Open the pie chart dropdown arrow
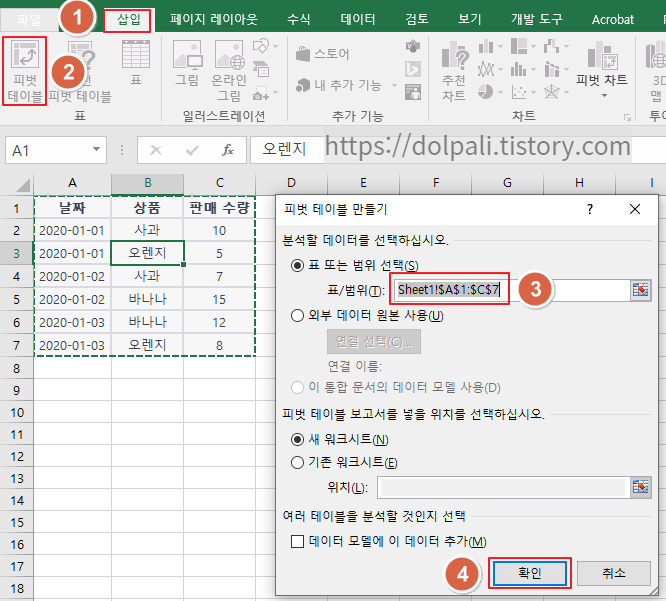 click(500, 92)
